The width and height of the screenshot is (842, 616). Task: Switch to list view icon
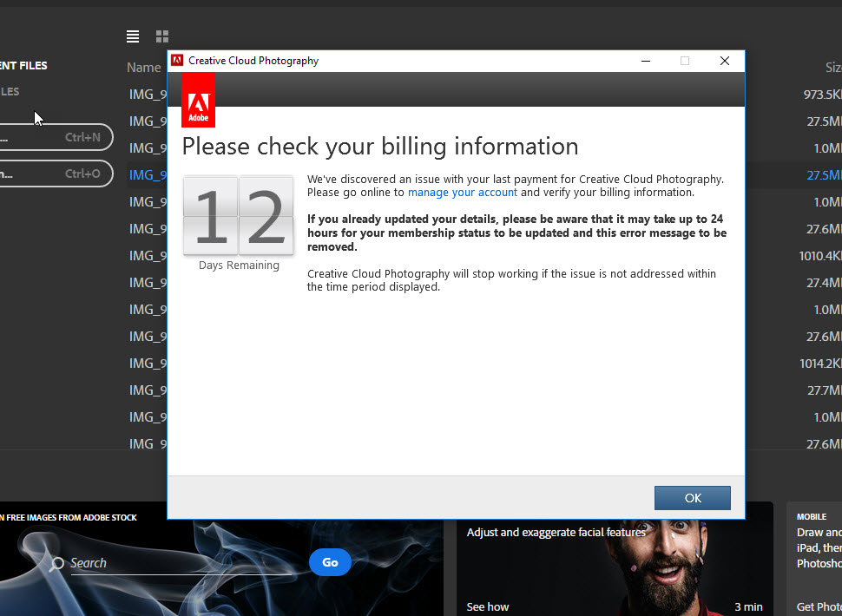133,36
